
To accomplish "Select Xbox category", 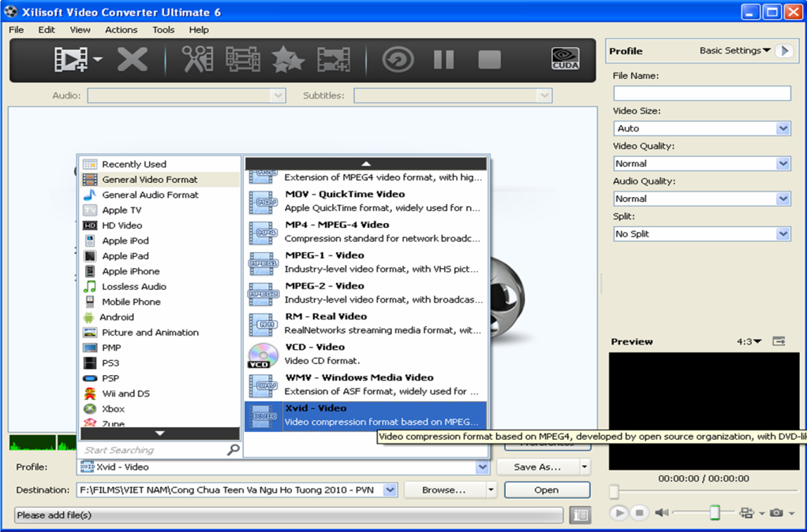I will point(160,408).
